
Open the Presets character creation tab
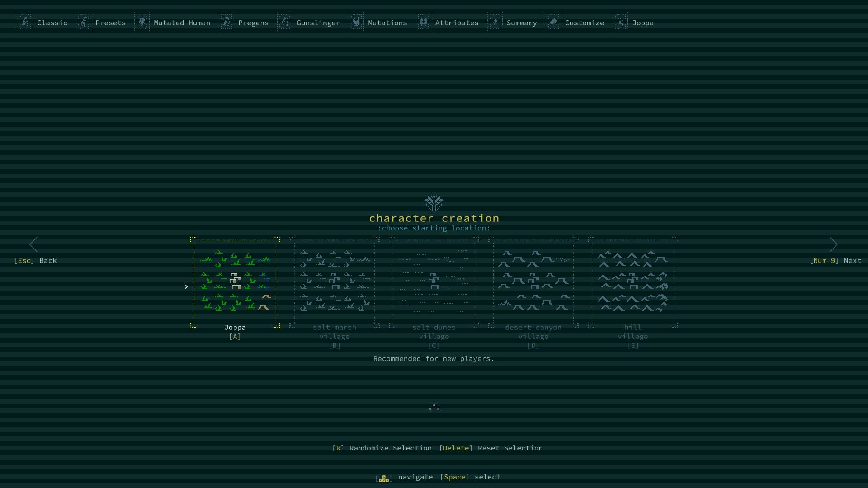[x=101, y=22]
